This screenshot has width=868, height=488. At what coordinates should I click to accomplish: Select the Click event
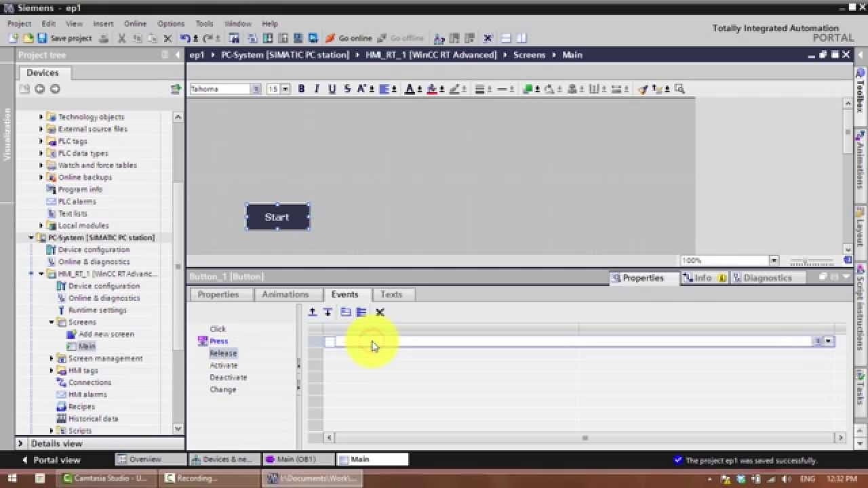pyautogui.click(x=218, y=329)
